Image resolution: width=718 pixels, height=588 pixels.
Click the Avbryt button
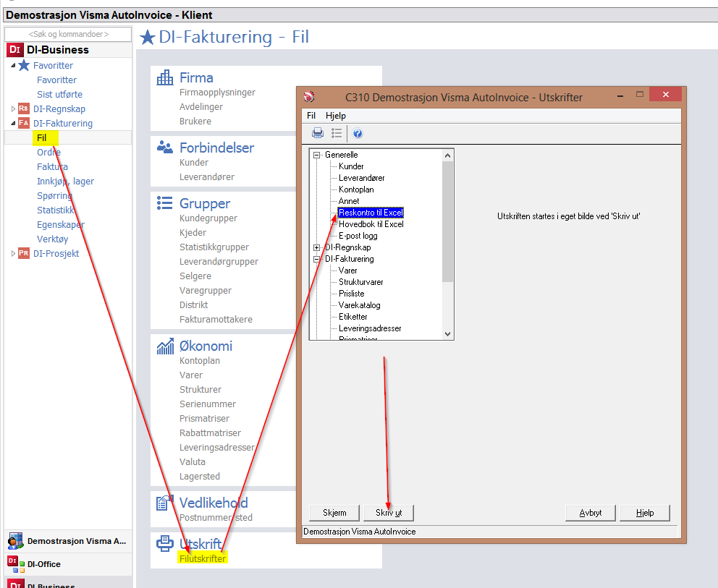[590, 513]
